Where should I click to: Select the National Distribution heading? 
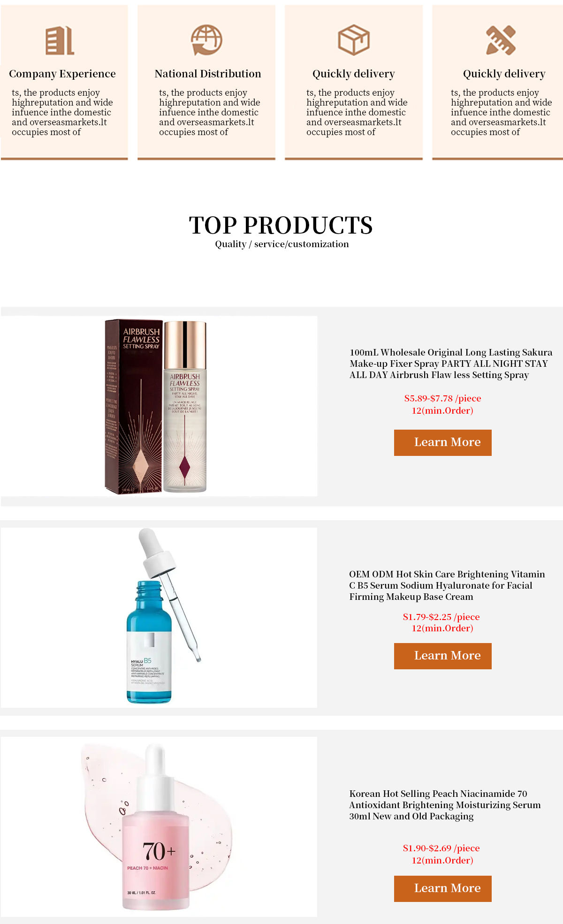point(208,74)
